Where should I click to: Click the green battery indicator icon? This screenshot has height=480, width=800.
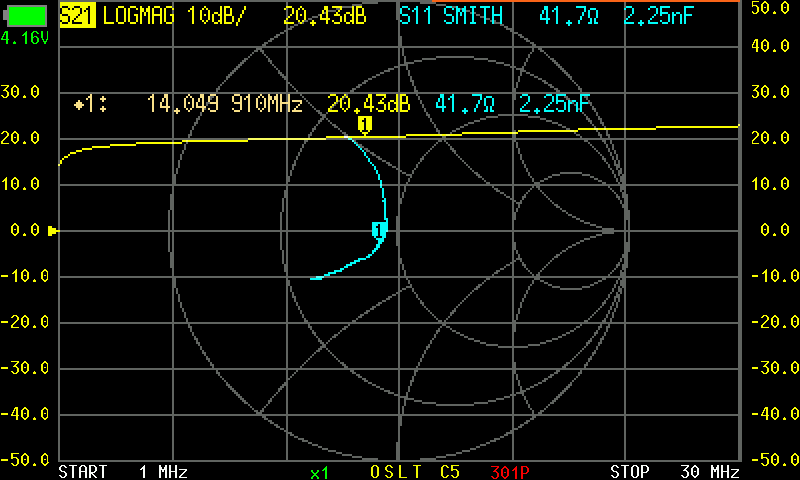26,15
